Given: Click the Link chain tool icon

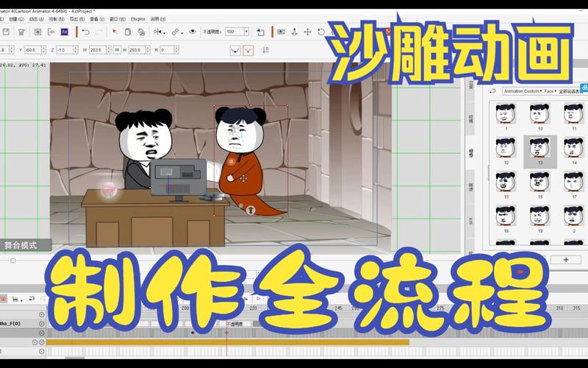Looking at the screenshot, I should coord(175,32).
